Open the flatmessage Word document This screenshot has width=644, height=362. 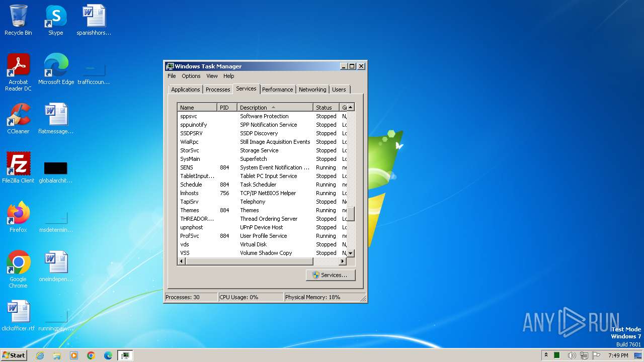[56, 119]
